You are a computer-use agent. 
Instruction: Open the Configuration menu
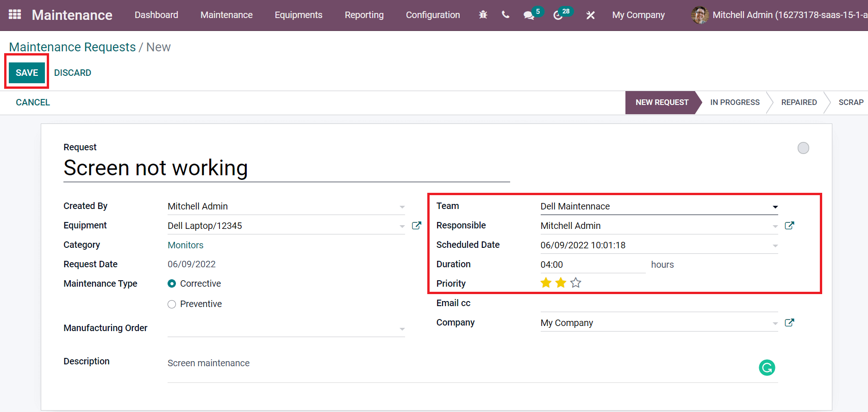pos(433,15)
